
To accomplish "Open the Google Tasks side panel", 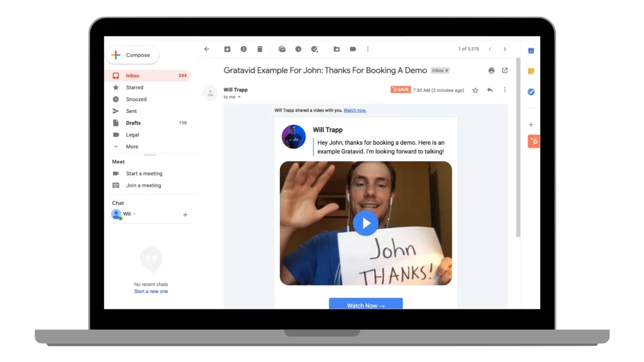I will click(531, 92).
